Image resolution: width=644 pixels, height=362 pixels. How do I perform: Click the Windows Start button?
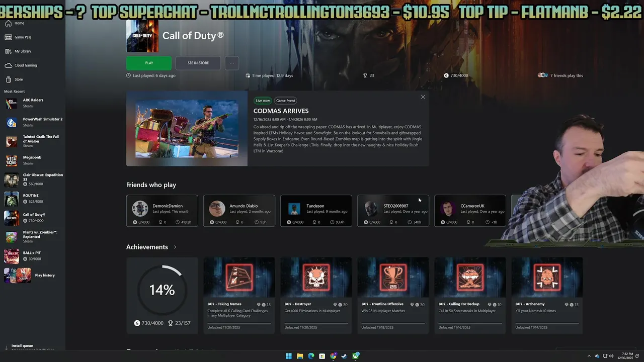coord(289,356)
